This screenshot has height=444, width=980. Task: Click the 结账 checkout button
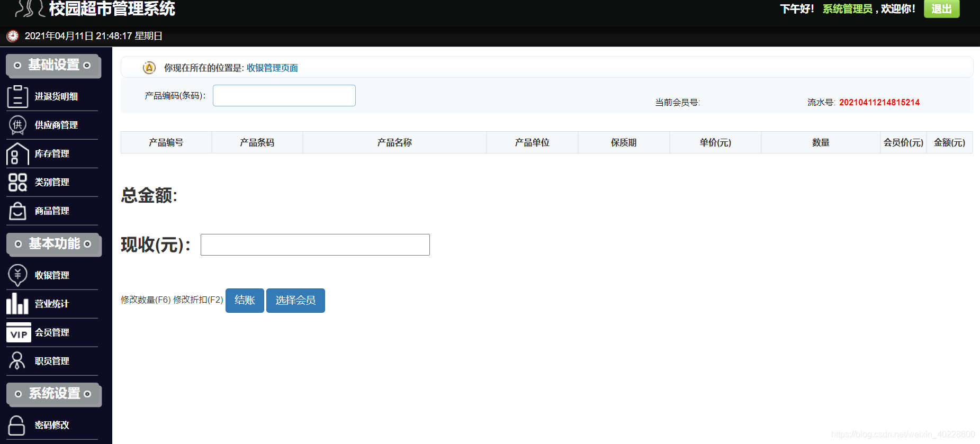(245, 301)
